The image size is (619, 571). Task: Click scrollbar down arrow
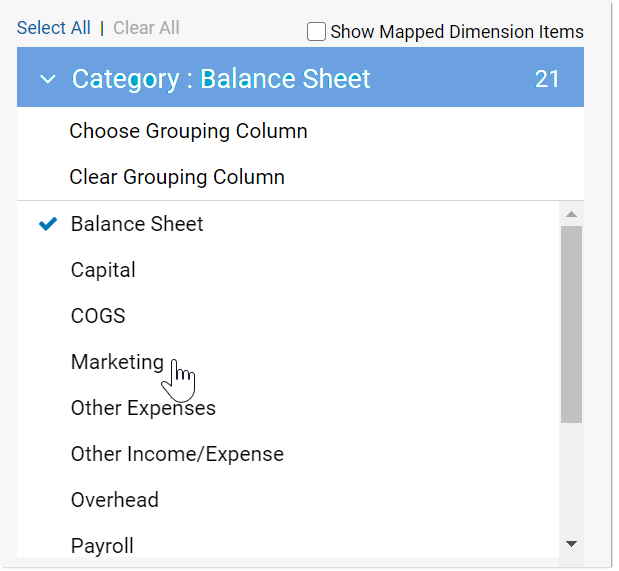(x=571, y=544)
